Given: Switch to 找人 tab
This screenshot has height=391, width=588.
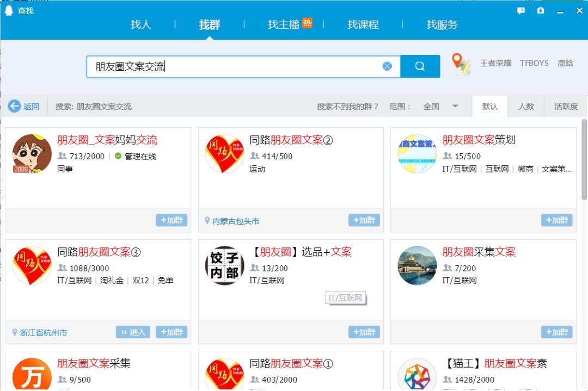Looking at the screenshot, I should (x=140, y=24).
